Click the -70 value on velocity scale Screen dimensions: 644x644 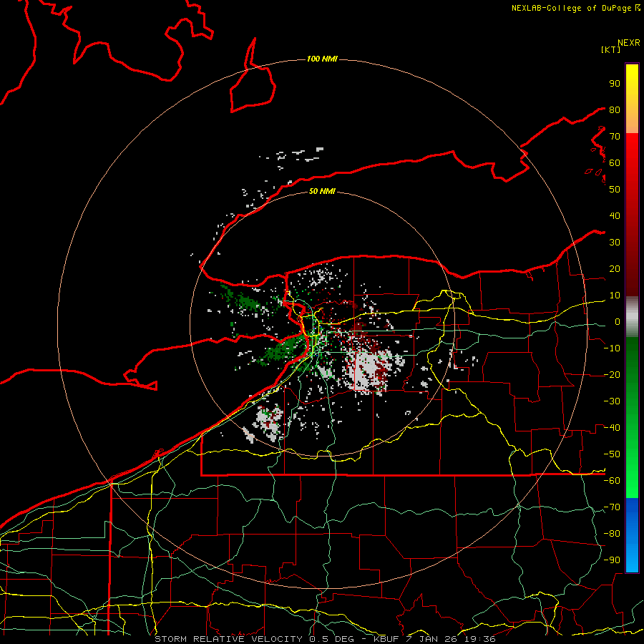pos(612,507)
